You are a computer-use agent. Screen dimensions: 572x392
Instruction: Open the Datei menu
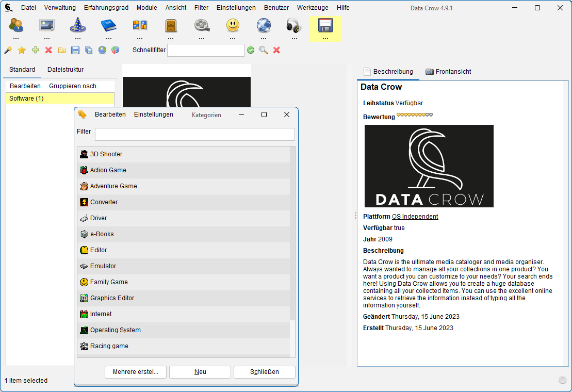point(28,8)
